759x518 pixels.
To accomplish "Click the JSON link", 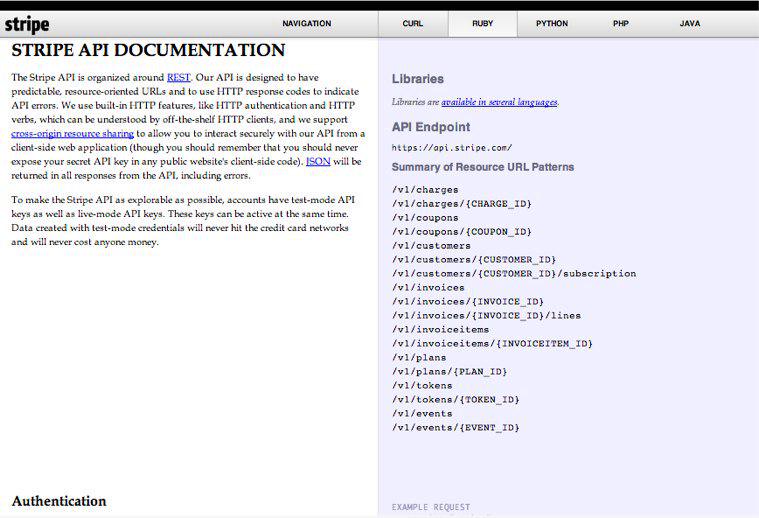I will (318, 162).
